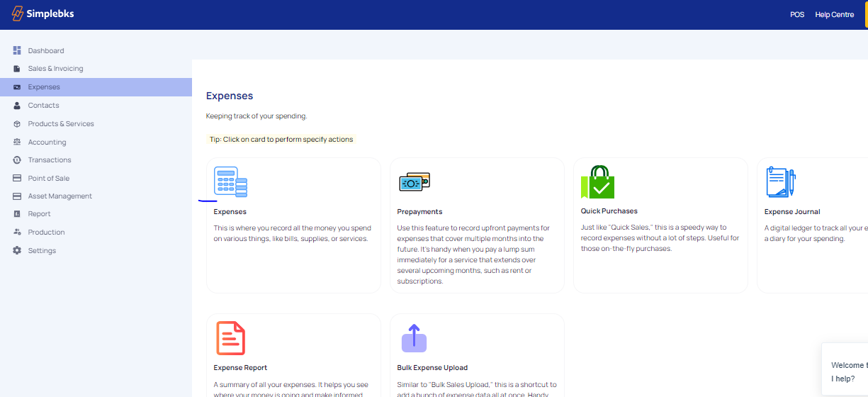Select the Bulk Expense Upload arrow icon
Viewport: 868px width, 397px height.
[415, 338]
